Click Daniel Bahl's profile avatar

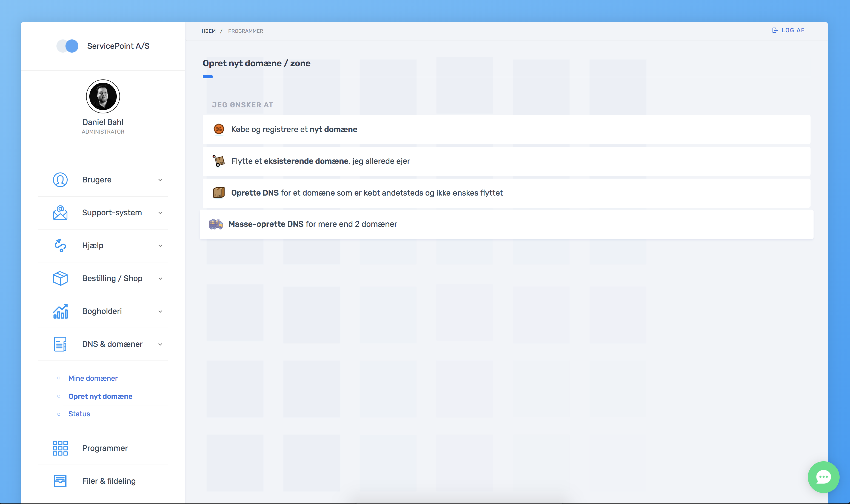[x=103, y=96]
